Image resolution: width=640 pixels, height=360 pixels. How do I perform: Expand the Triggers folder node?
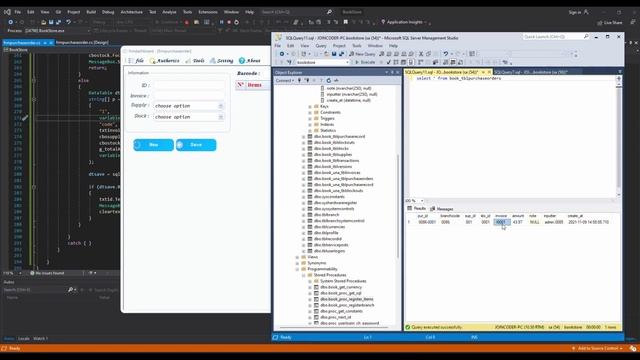click(310, 118)
